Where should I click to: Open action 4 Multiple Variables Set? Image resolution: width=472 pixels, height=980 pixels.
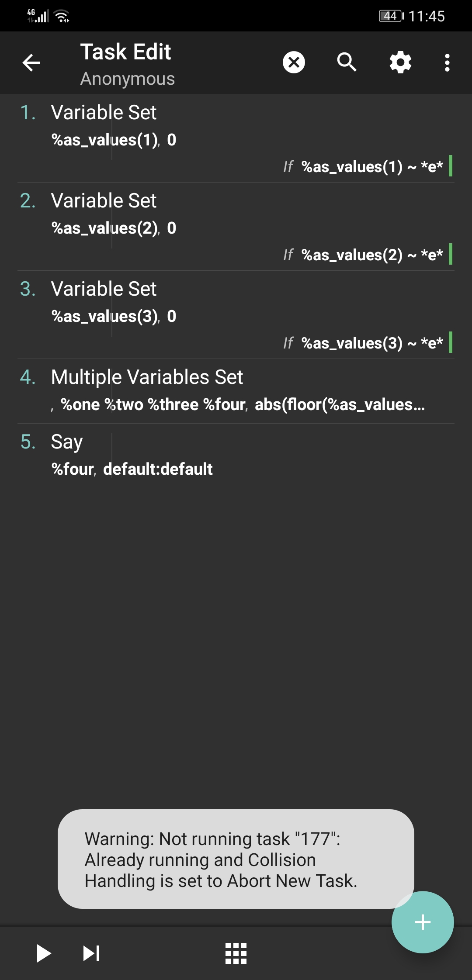click(x=147, y=377)
